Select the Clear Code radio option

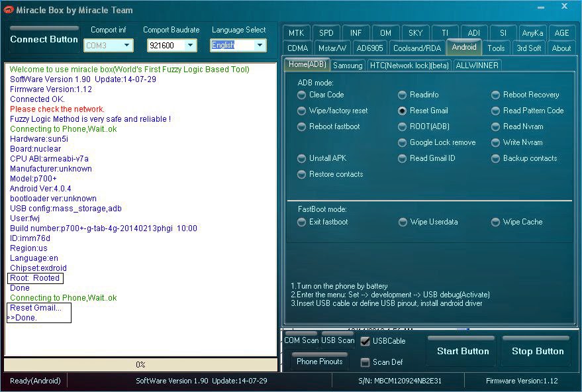[x=301, y=95]
